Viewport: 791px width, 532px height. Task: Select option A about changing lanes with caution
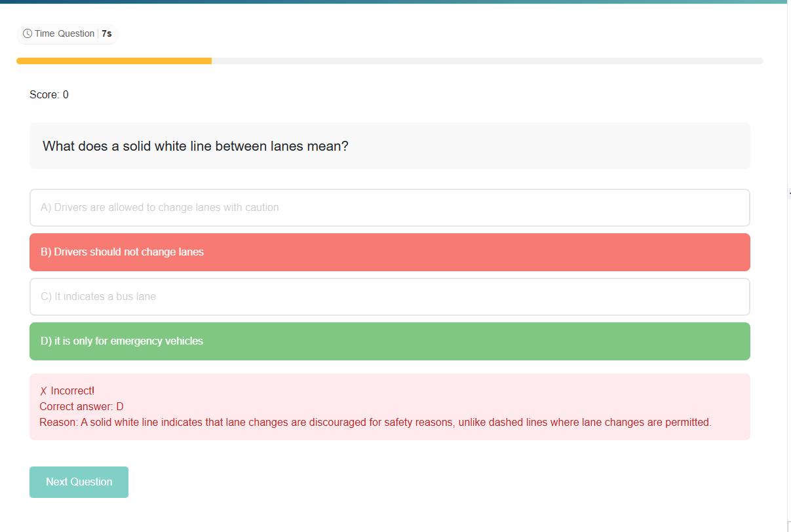coord(389,208)
